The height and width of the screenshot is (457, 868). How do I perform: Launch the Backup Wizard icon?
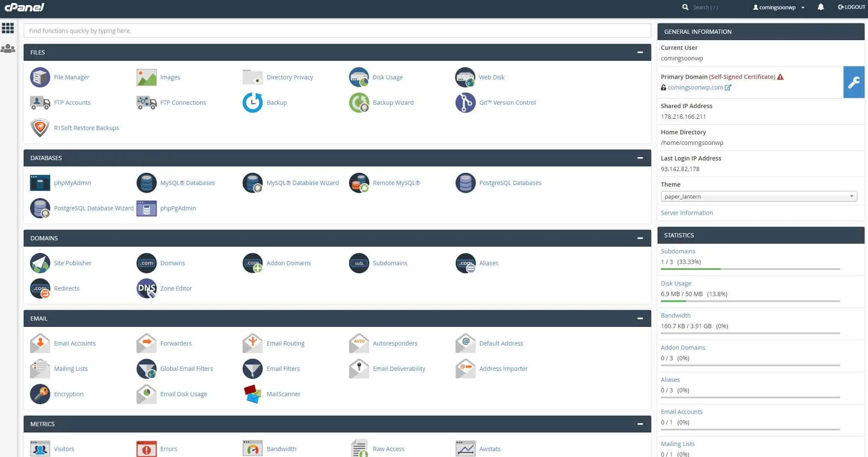359,103
